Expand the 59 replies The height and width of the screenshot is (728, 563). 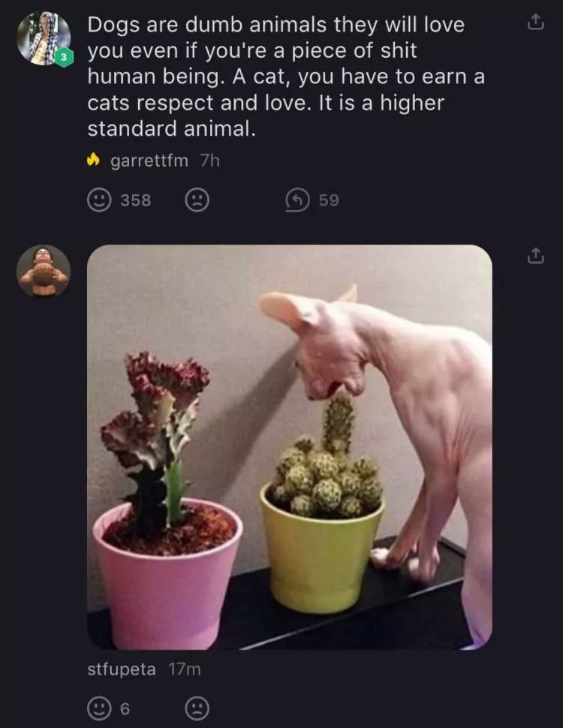[x=329, y=200]
